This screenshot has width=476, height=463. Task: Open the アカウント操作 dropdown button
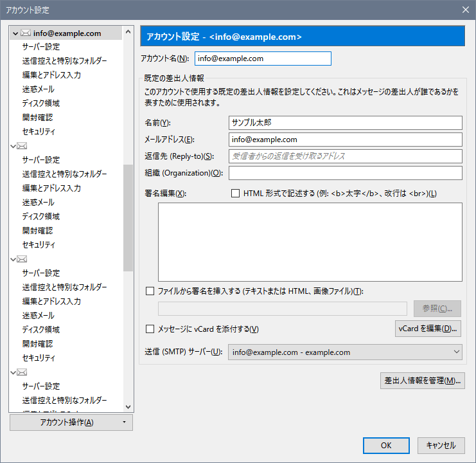click(71, 422)
